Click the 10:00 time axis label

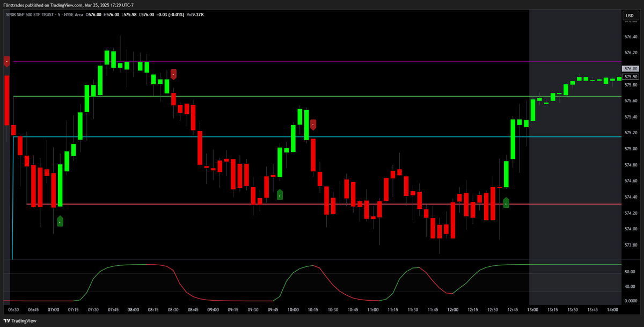293,310
